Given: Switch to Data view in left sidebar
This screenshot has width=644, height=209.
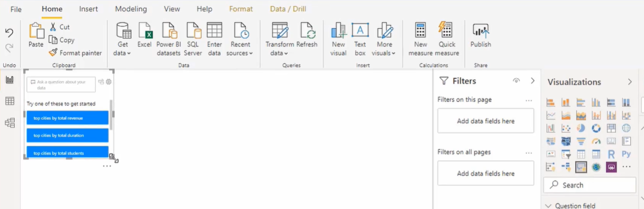Looking at the screenshot, I should 10,101.
